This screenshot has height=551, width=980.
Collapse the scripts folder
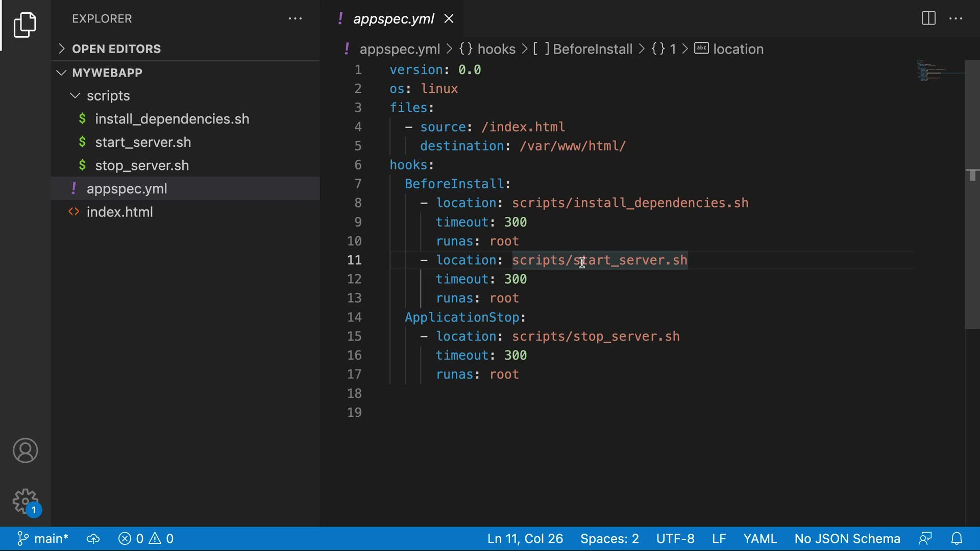click(x=108, y=96)
